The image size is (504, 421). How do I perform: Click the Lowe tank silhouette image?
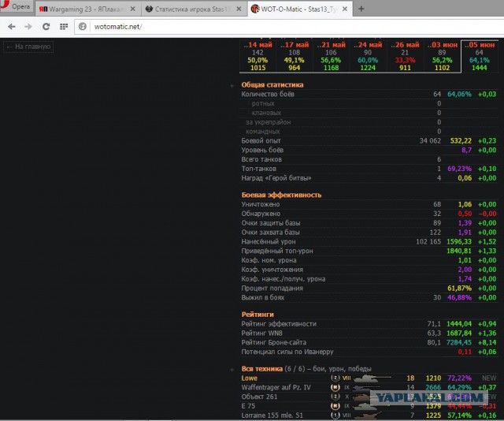[372, 378]
